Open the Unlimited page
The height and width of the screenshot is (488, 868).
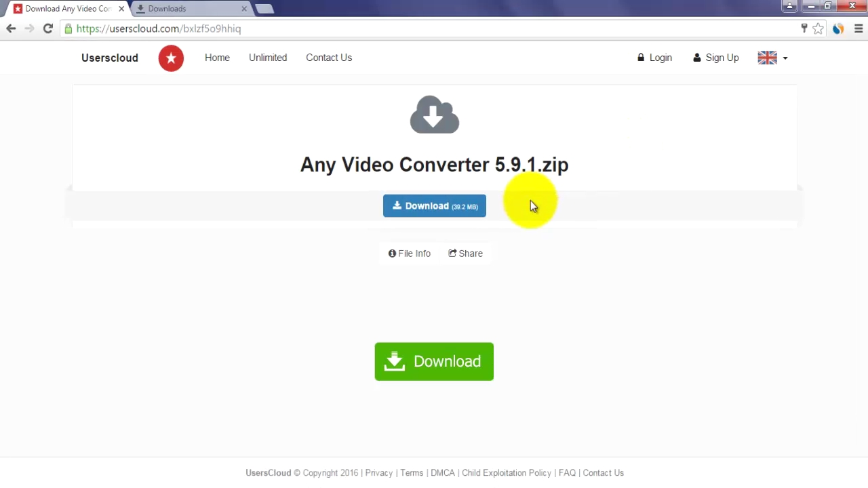[x=268, y=58]
